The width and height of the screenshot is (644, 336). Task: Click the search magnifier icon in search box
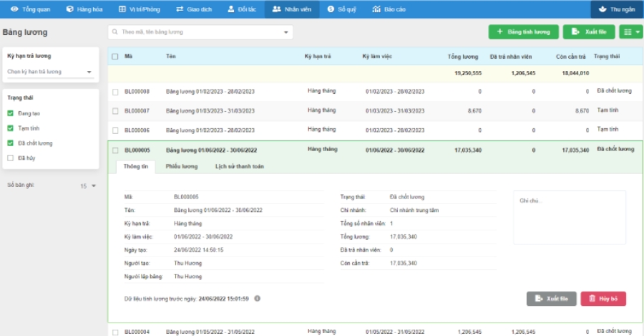(x=116, y=32)
